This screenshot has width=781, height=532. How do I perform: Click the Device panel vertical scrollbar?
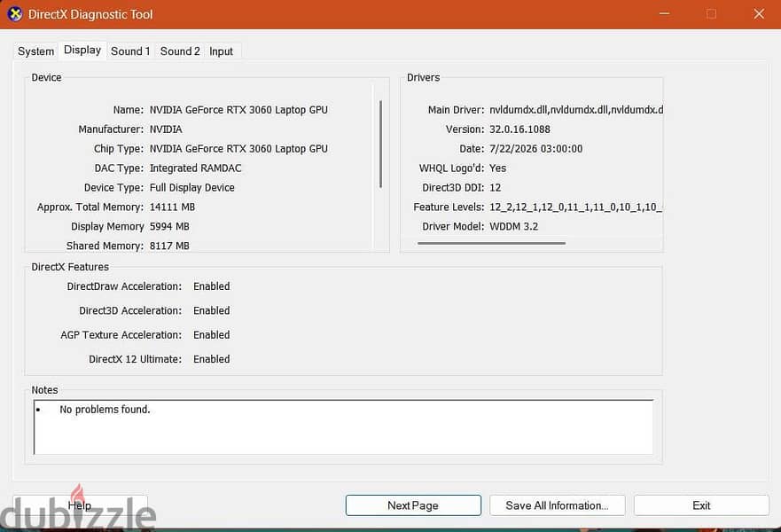[380, 144]
